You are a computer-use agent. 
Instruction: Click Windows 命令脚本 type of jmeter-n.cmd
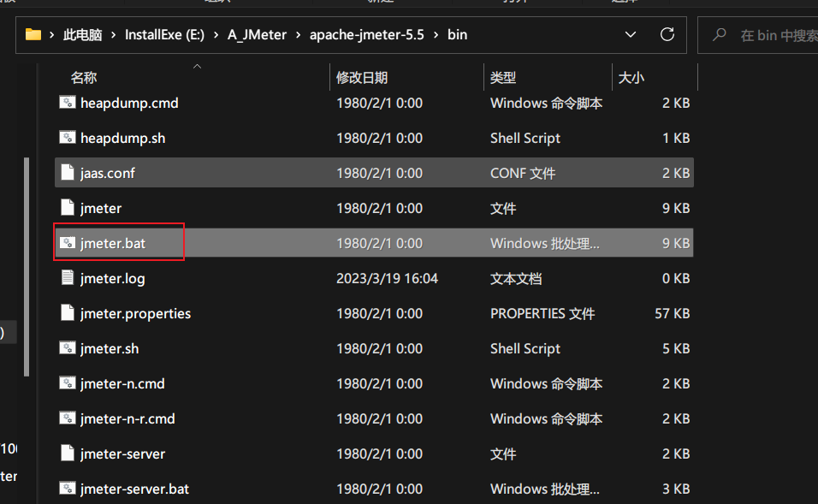546,383
